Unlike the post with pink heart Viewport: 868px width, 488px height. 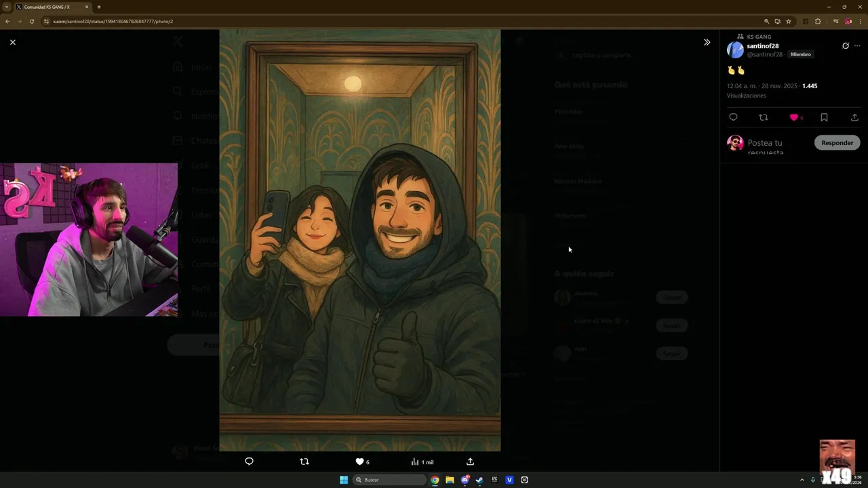794,117
